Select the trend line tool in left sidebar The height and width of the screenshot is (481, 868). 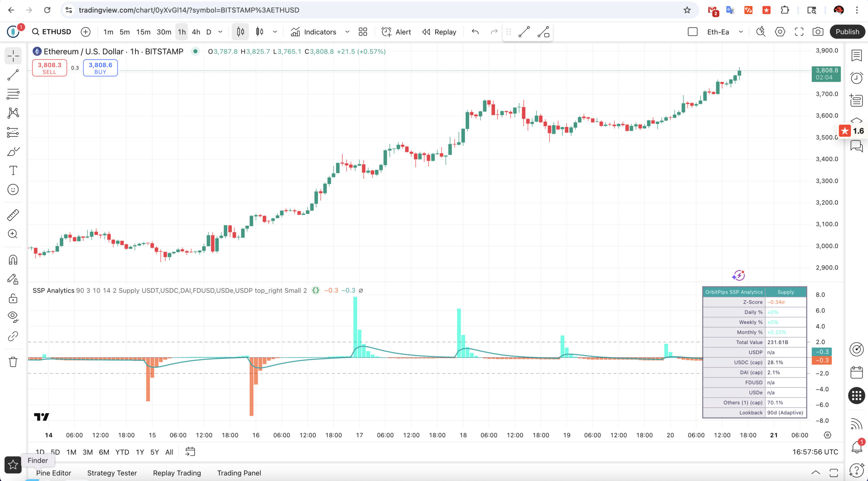tap(13, 75)
